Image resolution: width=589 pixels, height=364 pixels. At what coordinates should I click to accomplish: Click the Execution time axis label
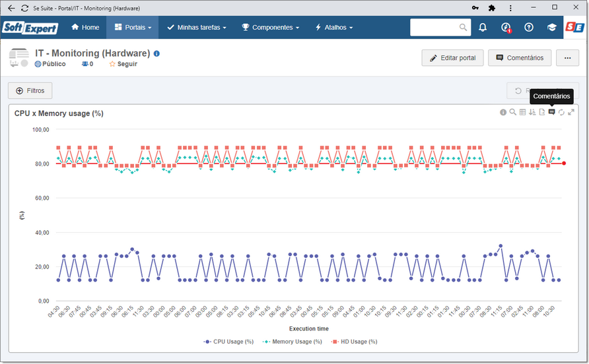pos(309,329)
